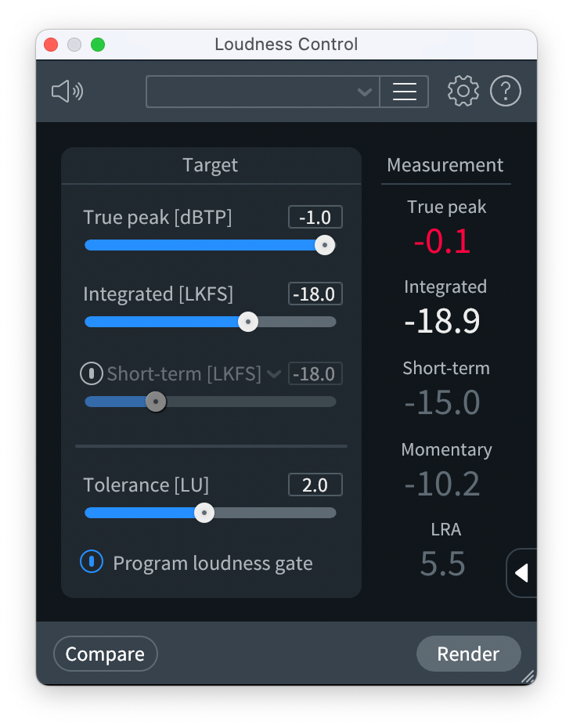
Task: Open settings with the gear icon
Action: [x=463, y=92]
